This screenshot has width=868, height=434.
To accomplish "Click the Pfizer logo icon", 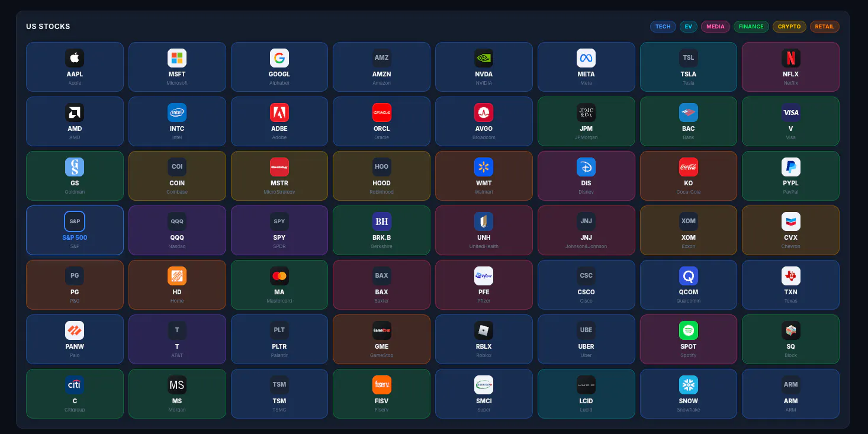I will (x=484, y=276).
